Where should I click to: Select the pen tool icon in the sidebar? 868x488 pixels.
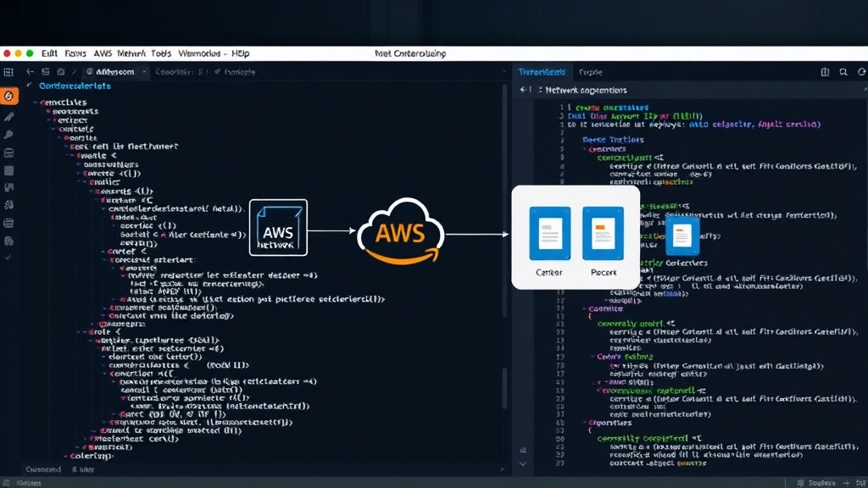coord(8,117)
